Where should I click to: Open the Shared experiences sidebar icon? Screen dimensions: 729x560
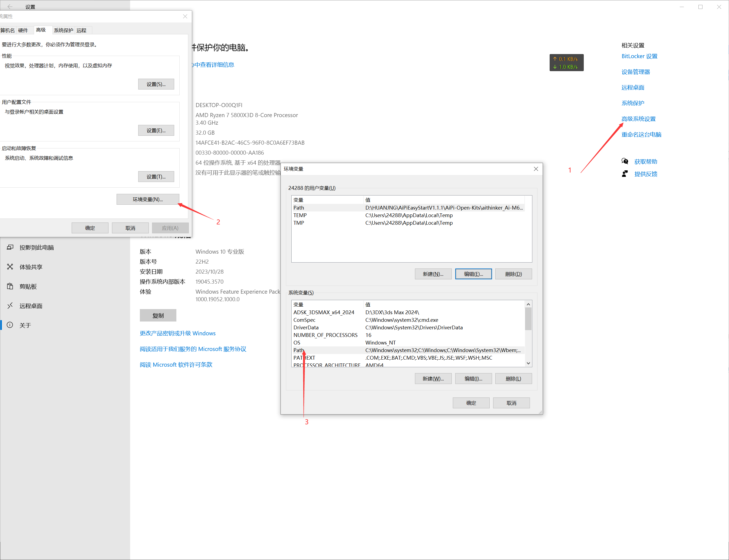10,267
